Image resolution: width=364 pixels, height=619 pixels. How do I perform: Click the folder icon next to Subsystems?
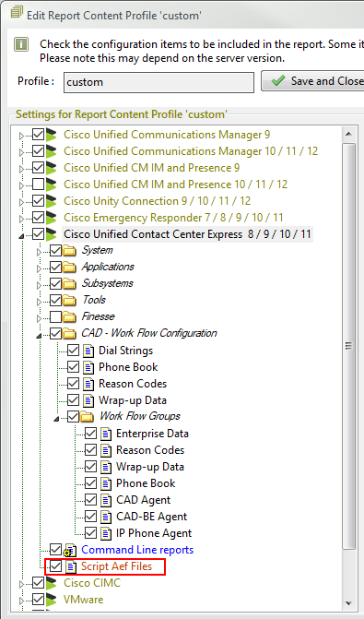(x=69, y=283)
